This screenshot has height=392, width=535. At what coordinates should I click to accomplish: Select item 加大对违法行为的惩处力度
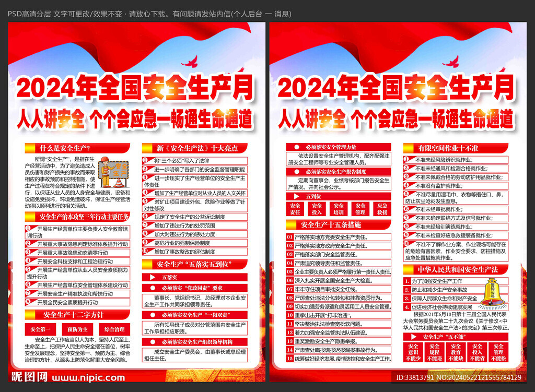coord(194,234)
